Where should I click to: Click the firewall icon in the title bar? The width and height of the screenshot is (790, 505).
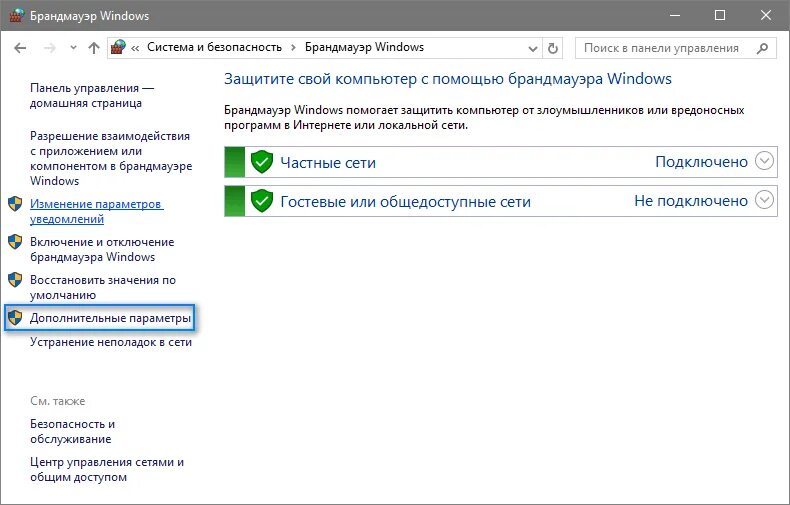pos(17,15)
